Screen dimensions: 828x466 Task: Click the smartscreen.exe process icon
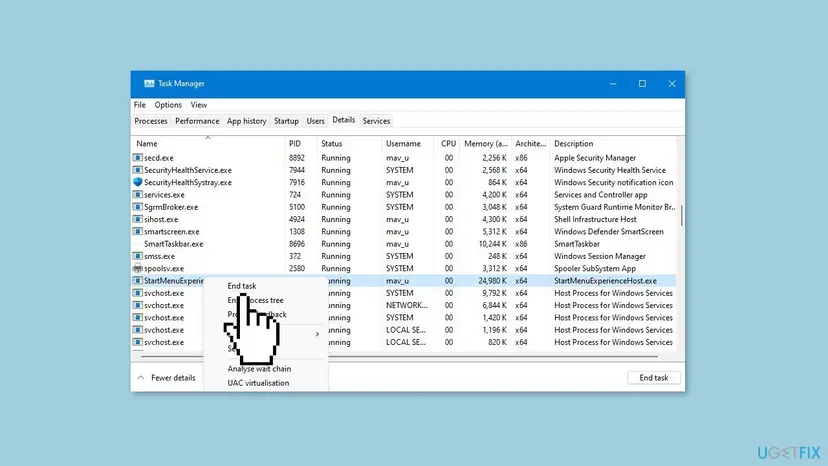pyautogui.click(x=137, y=231)
